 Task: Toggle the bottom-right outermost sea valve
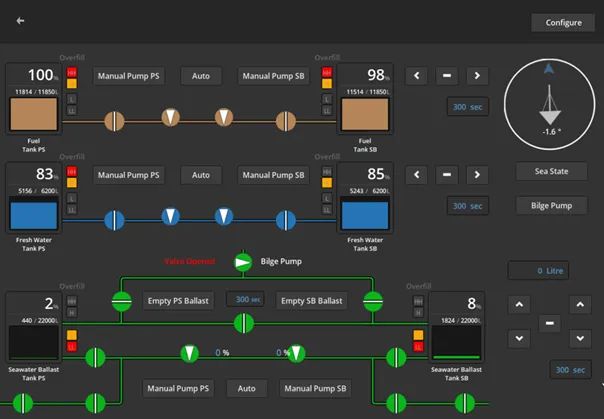(465, 403)
